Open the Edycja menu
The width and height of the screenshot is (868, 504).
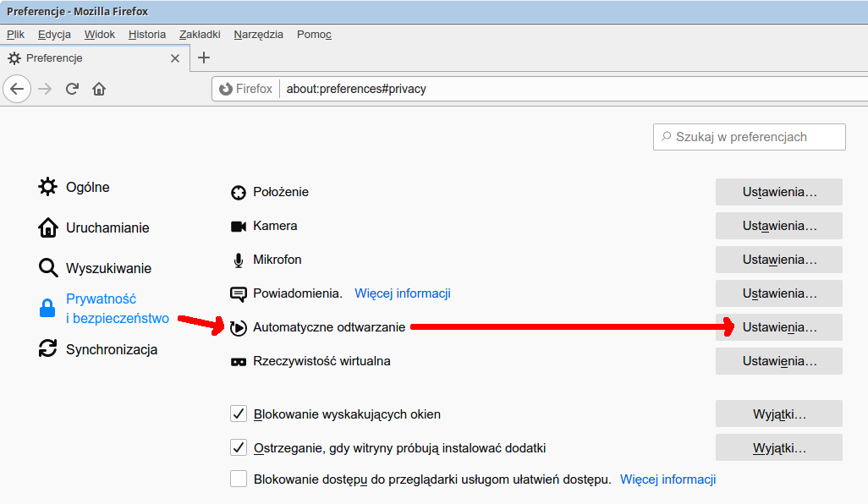pos(54,35)
